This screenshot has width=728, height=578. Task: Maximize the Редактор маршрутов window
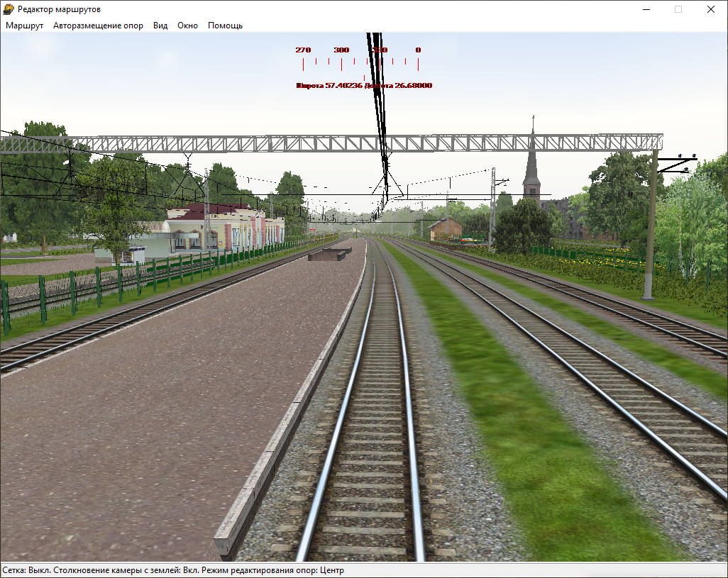coord(678,9)
